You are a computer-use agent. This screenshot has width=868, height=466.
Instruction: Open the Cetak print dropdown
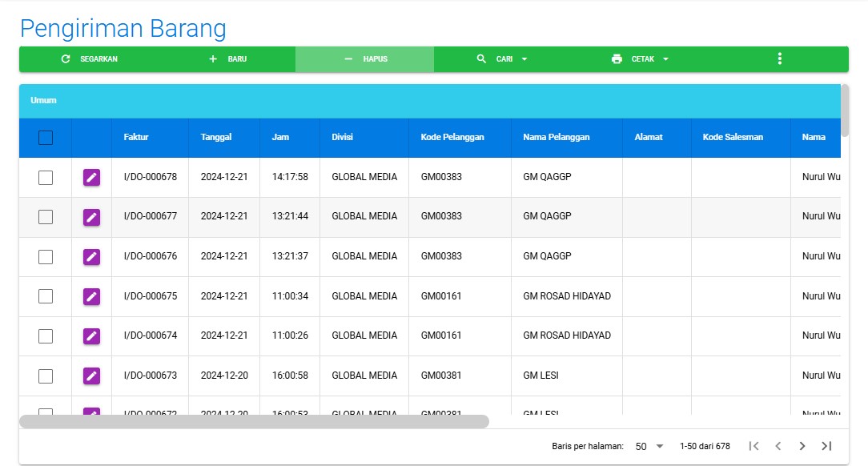(x=640, y=59)
